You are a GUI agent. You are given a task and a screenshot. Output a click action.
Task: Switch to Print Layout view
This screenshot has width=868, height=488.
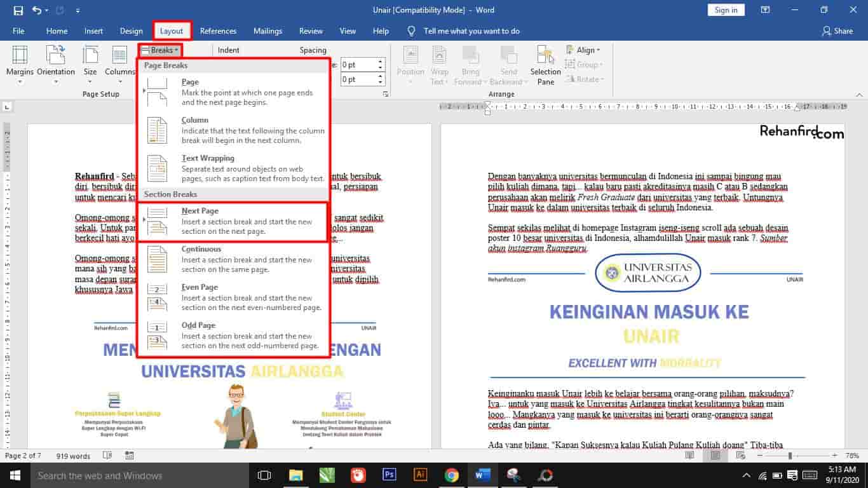pyautogui.click(x=715, y=456)
